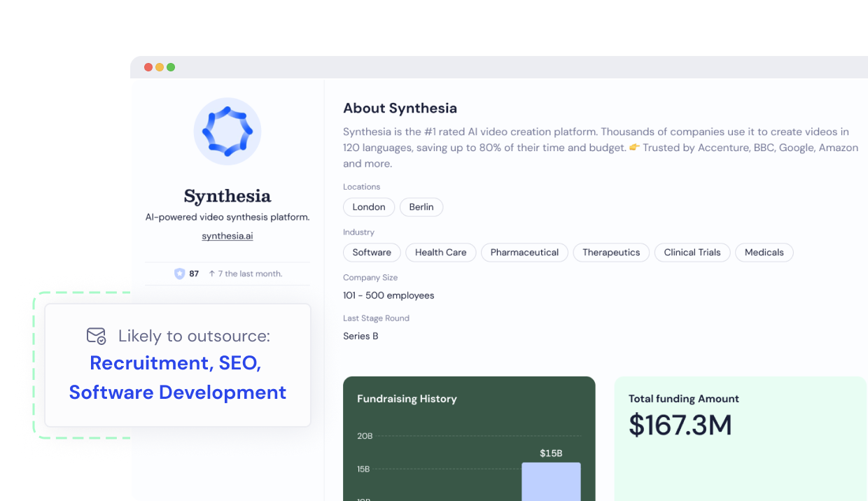Click the shield score badge icon
The width and height of the screenshot is (868, 501).
[179, 274]
